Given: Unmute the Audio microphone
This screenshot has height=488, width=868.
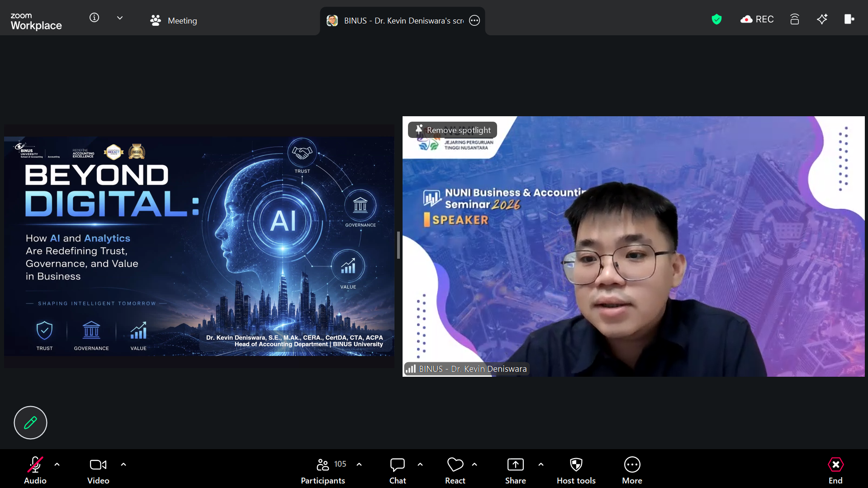Looking at the screenshot, I should pyautogui.click(x=35, y=470).
